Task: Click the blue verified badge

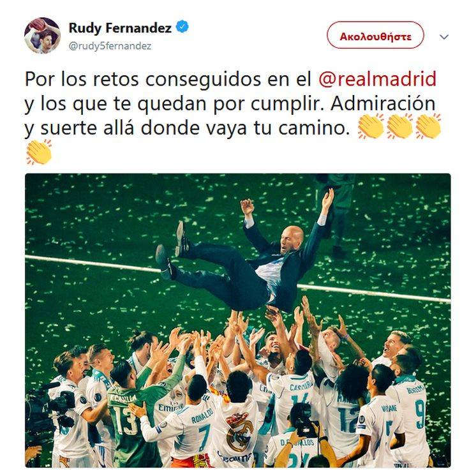Action: coord(182,27)
